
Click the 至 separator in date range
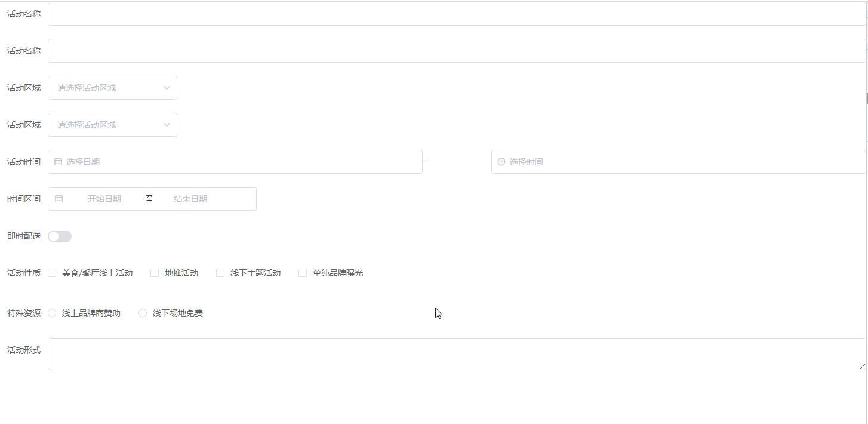coord(149,199)
